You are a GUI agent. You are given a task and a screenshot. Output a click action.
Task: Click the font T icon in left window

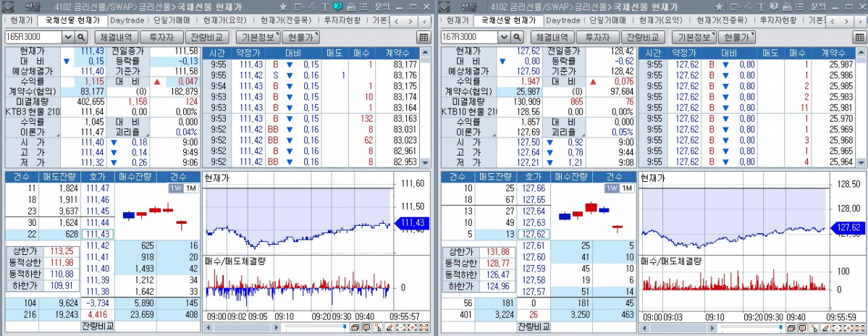click(324, 7)
